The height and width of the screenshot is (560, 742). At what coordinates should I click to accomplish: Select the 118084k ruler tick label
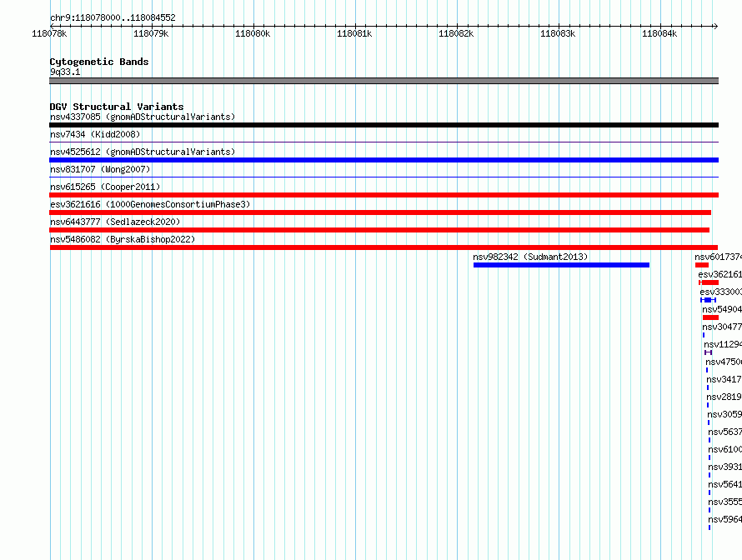[x=659, y=33]
